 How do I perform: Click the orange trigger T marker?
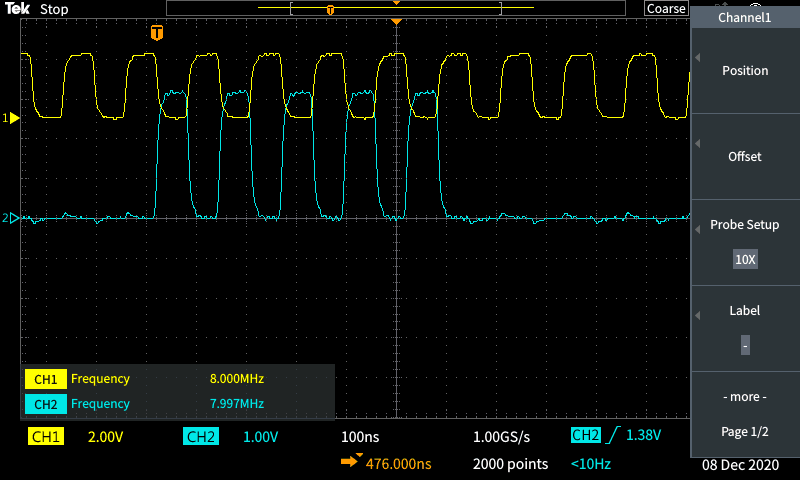tap(156, 33)
